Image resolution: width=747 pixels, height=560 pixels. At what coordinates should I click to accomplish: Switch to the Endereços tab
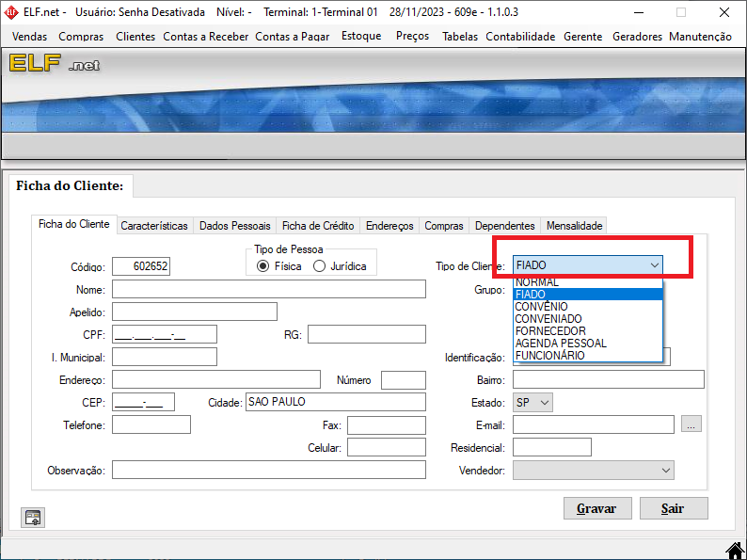389,226
